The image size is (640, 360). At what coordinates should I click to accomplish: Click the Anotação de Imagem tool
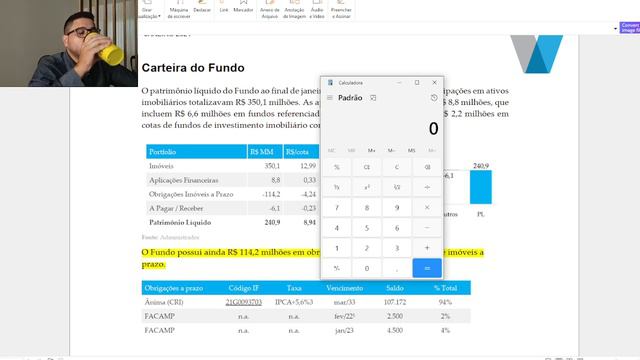[x=294, y=9]
